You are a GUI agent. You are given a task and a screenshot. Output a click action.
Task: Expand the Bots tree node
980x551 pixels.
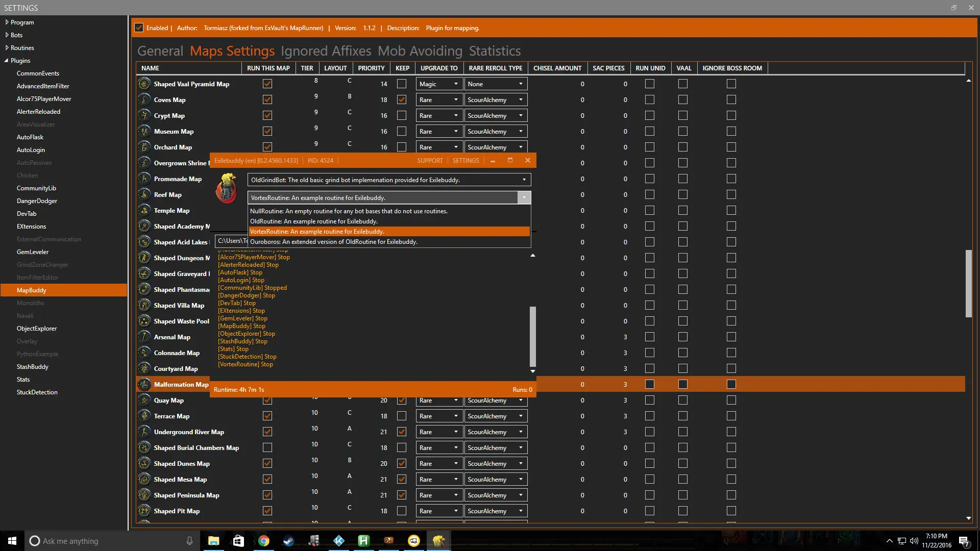pyautogui.click(x=7, y=35)
